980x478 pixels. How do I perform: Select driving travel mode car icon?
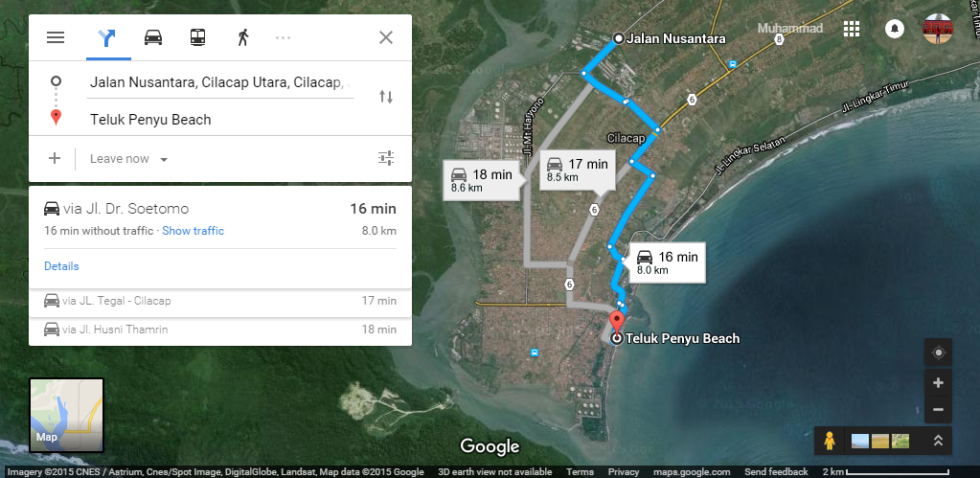[153, 37]
